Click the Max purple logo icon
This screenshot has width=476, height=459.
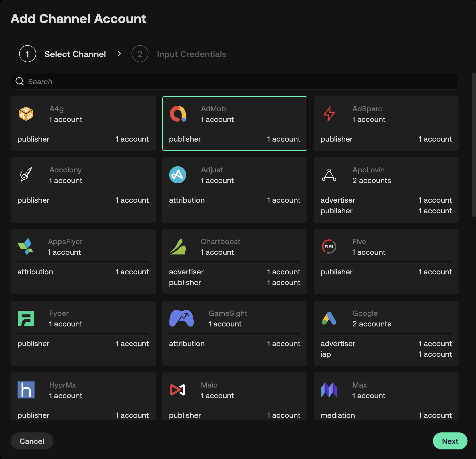[329, 390]
